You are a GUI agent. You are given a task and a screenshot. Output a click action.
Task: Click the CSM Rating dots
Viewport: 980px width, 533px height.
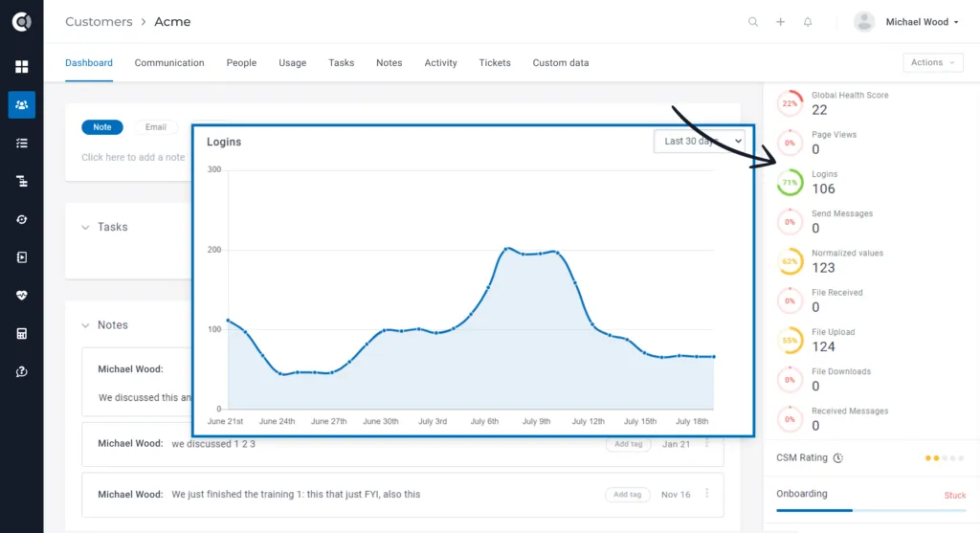pyautogui.click(x=945, y=458)
